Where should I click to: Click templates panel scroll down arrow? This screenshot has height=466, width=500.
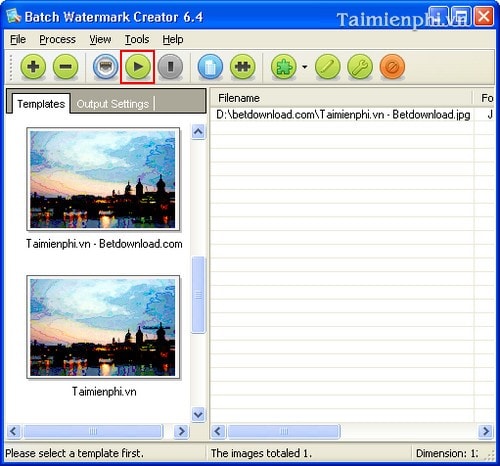pyautogui.click(x=198, y=415)
